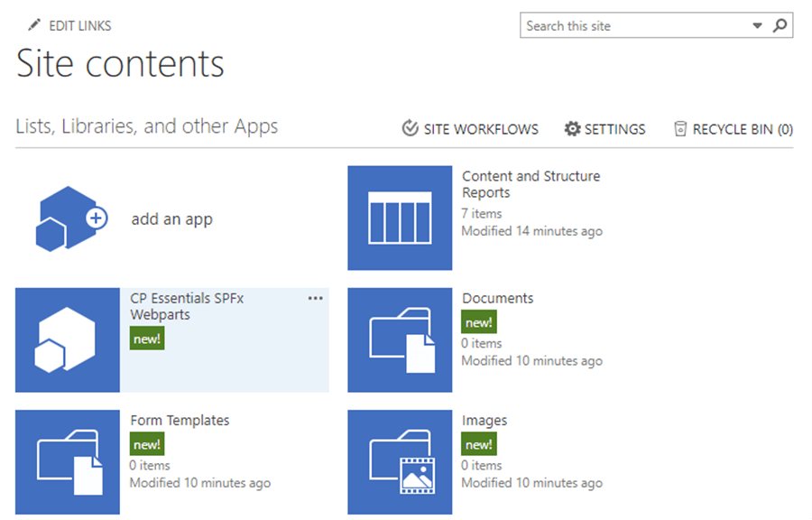Click the EDIT LINKS command
Image resolution: width=812 pixels, height=520 pixels.
[79, 25]
